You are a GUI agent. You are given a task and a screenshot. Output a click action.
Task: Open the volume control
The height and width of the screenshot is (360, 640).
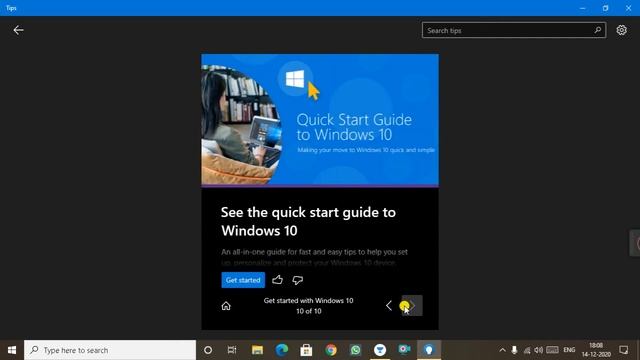(x=539, y=350)
